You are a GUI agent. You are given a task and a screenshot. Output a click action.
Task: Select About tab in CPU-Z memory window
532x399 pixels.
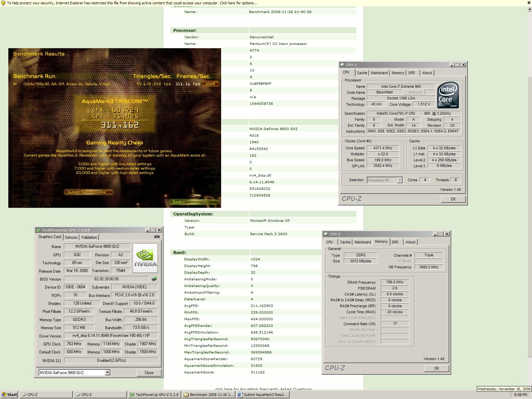click(x=410, y=242)
